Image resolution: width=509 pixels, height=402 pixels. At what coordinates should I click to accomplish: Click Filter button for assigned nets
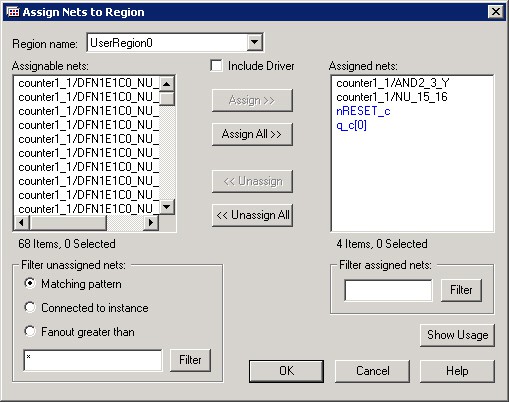(x=461, y=290)
